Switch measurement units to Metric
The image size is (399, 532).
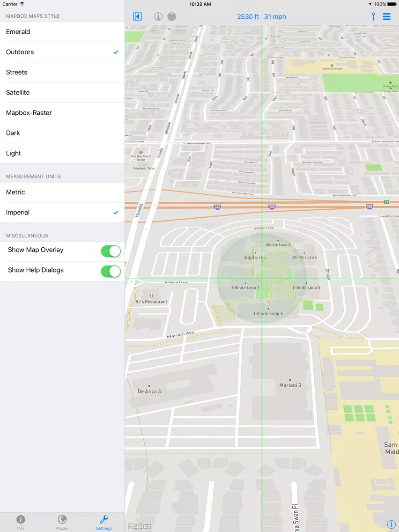point(62,192)
